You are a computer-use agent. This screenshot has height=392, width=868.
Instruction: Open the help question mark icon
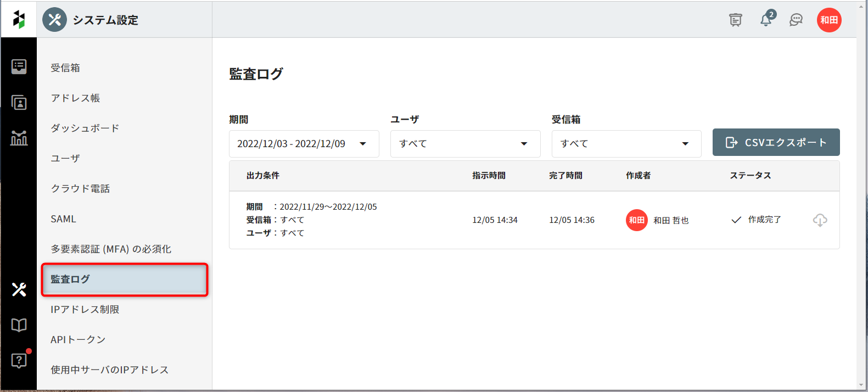tap(19, 361)
